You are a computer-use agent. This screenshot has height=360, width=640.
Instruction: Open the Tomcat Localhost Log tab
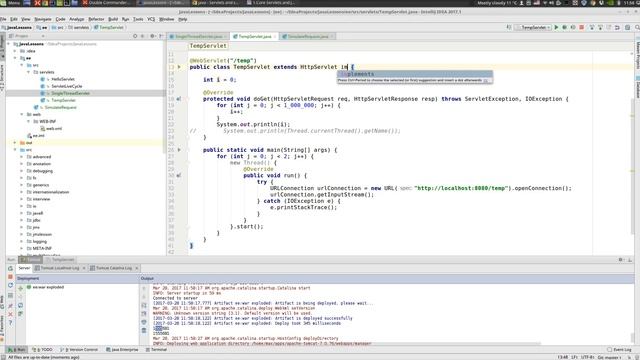coord(60,268)
